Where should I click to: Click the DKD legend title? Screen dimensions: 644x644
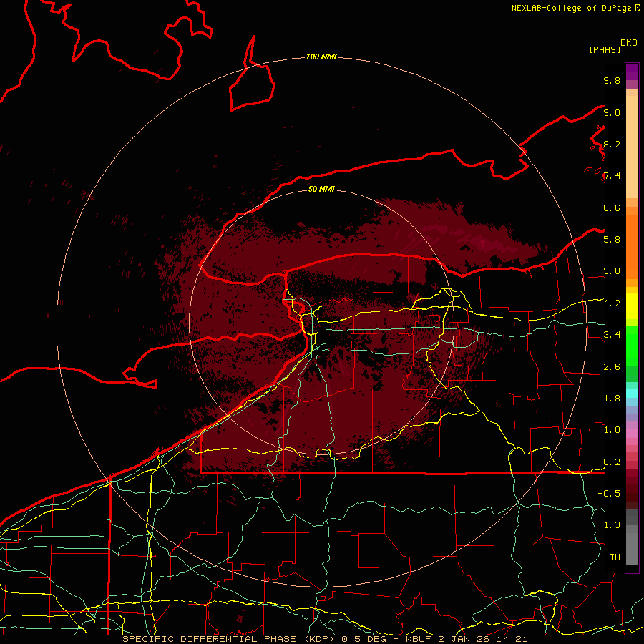pyautogui.click(x=629, y=43)
